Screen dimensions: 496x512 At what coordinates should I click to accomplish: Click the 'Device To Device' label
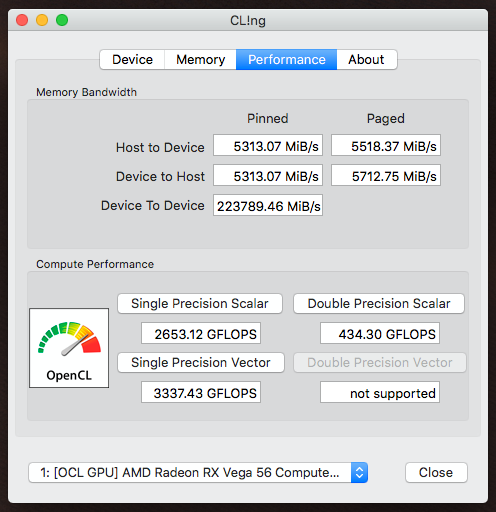[153, 205]
